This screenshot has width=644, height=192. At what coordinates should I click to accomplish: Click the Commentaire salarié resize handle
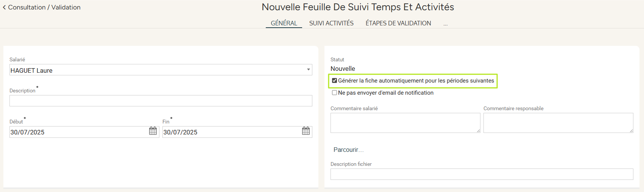coord(478,131)
